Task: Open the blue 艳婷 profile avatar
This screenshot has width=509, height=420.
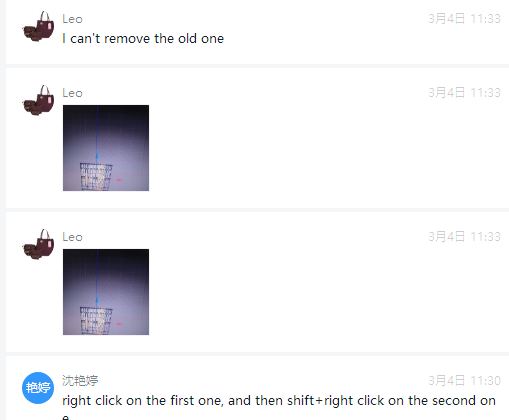Action: click(x=38, y=388)
